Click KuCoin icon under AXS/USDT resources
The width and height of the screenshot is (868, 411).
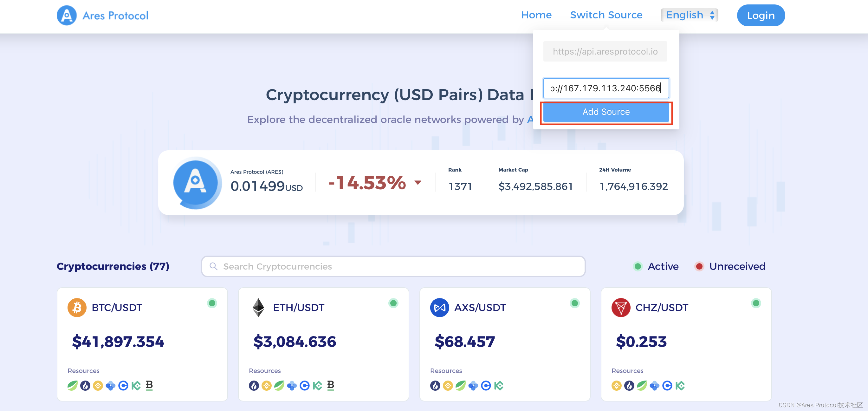click(499, 385)
